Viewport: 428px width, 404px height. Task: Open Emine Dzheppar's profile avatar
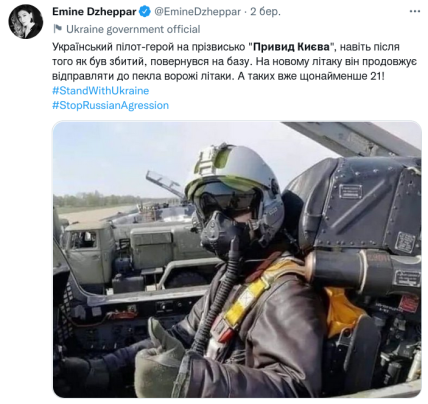click(26, 21)
